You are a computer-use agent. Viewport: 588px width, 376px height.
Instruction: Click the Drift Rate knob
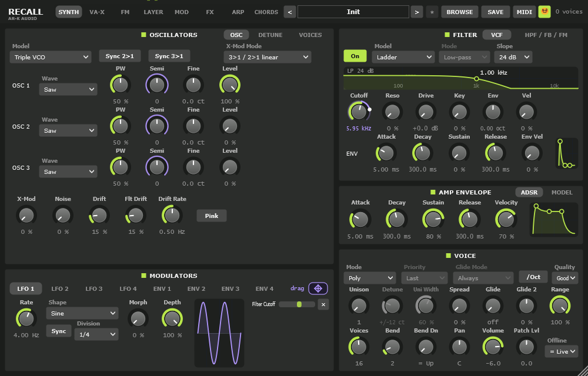pos(172,216)
